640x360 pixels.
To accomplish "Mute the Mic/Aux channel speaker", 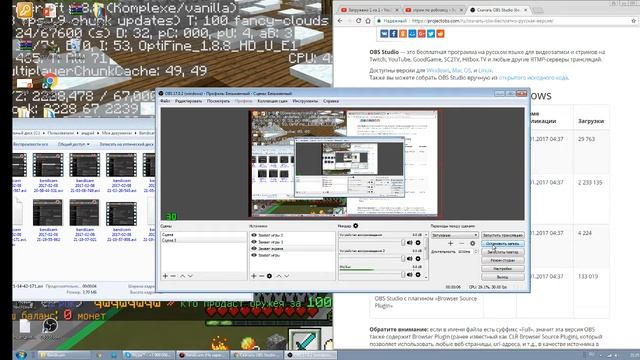I will [x=410, y=275].
